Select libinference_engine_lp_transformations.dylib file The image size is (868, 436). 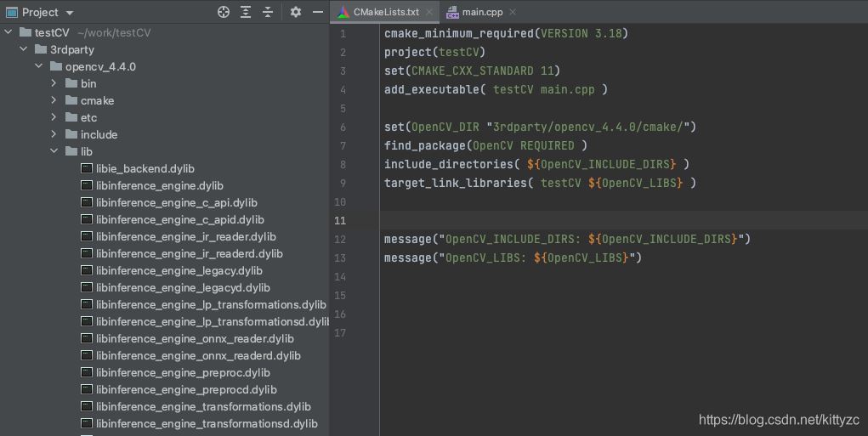[211, 305]
